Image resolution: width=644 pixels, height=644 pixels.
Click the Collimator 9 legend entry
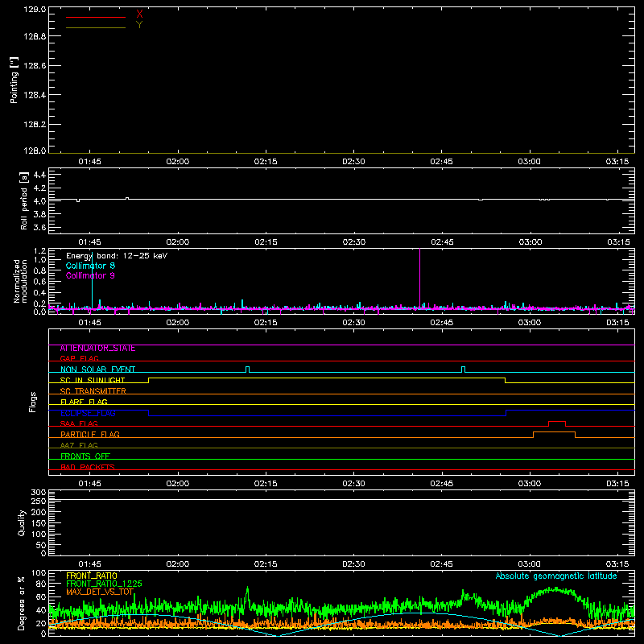pyautogui.click(x=90, y=275)
